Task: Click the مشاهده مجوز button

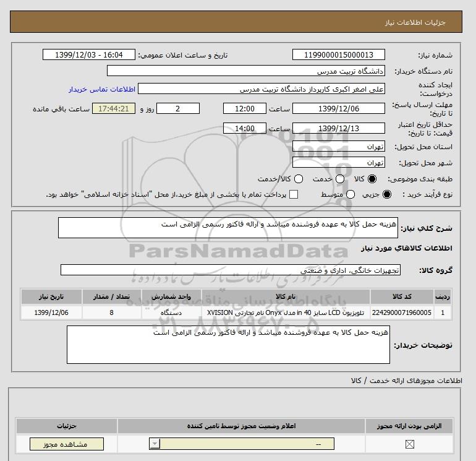Action: click(67, 444)
